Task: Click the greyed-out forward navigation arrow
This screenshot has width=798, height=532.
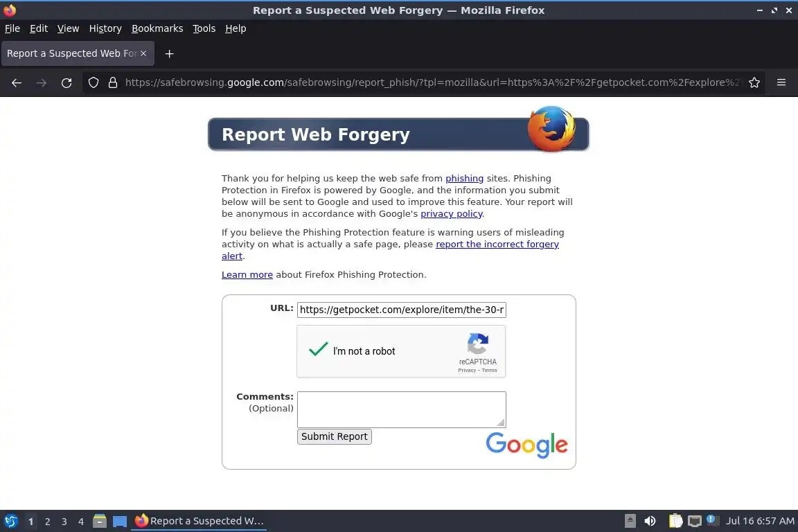Action: tap(42, 83)
